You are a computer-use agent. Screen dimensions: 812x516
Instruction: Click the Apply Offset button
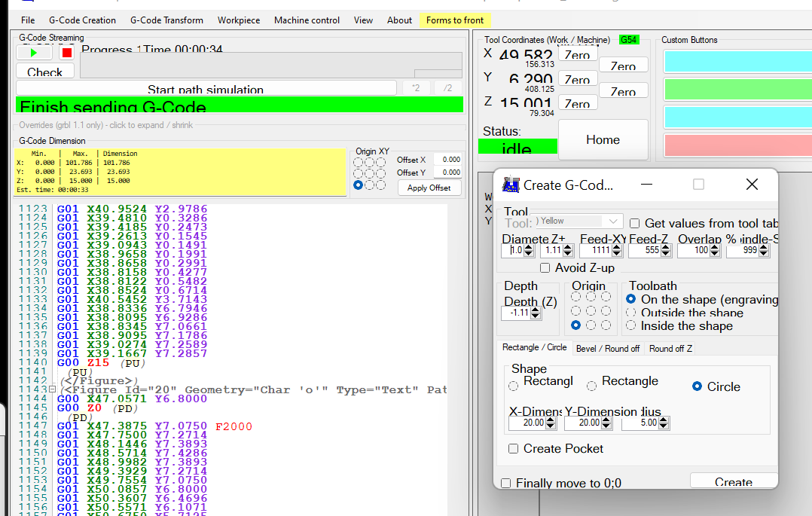pyautogui.click(x=429, y=188)
